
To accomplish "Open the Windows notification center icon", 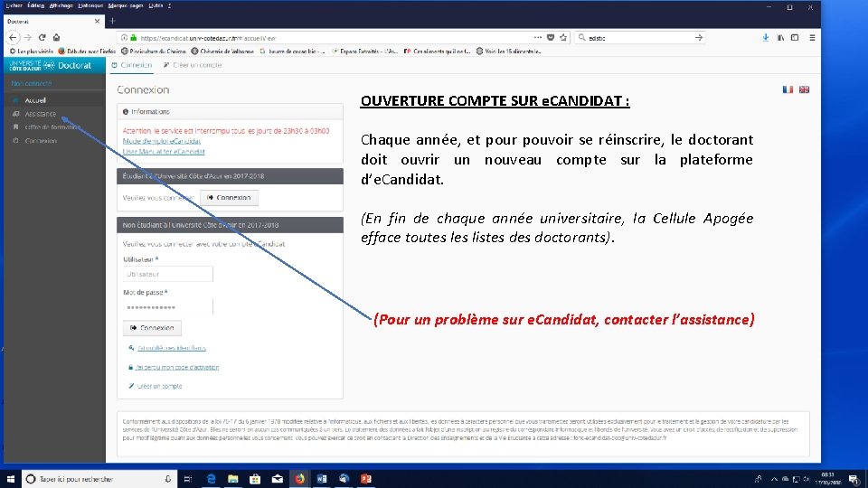I will point(854,479).
